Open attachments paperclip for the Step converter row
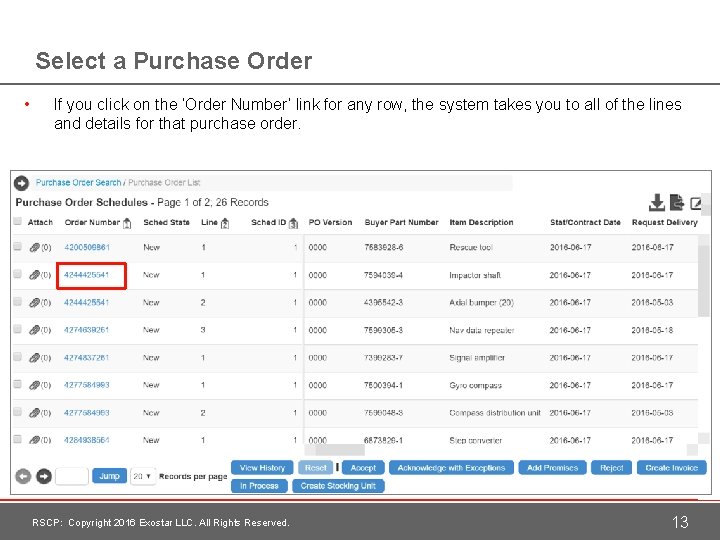Screen dimensions: 720x540 point(34,440)
